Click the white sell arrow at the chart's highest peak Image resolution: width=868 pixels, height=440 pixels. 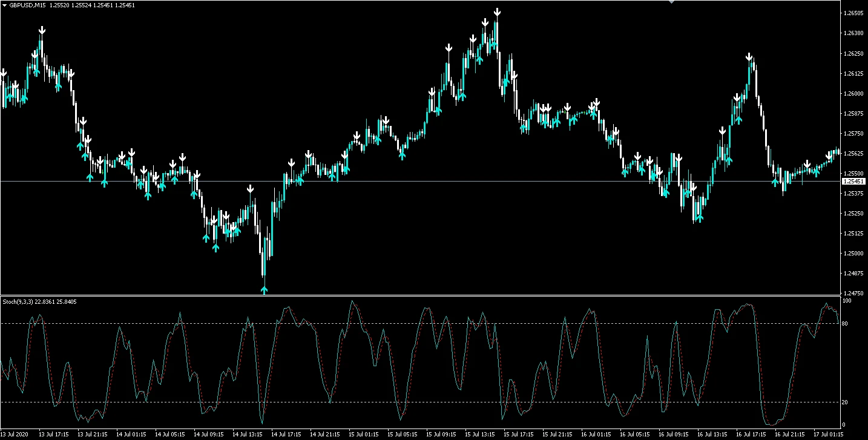click(x=497, y=12)
